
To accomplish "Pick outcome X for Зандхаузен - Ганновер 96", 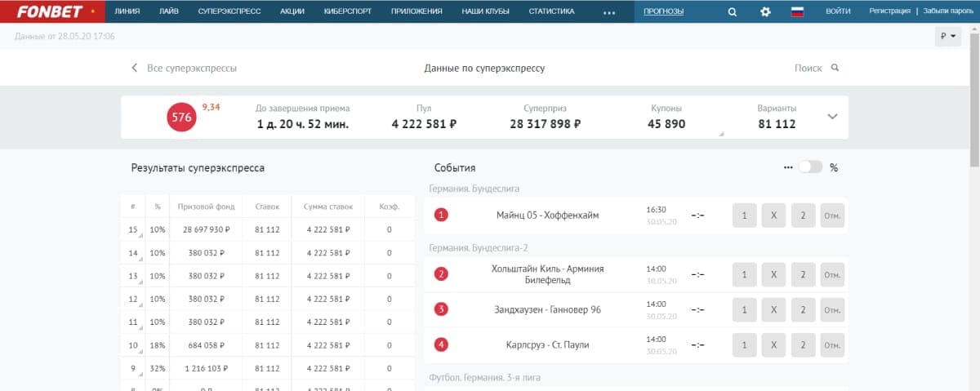I will coord(773,309).
